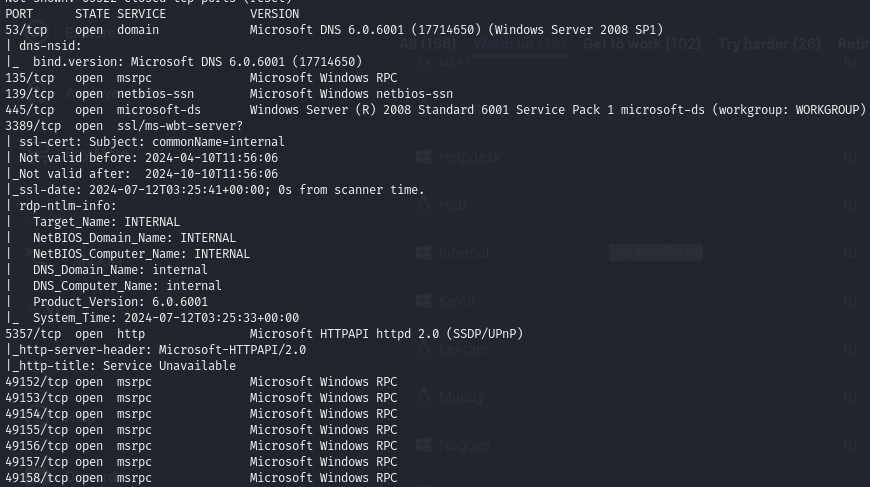
Task: Open the Get to work (102) tab
Action: (641, 44)
